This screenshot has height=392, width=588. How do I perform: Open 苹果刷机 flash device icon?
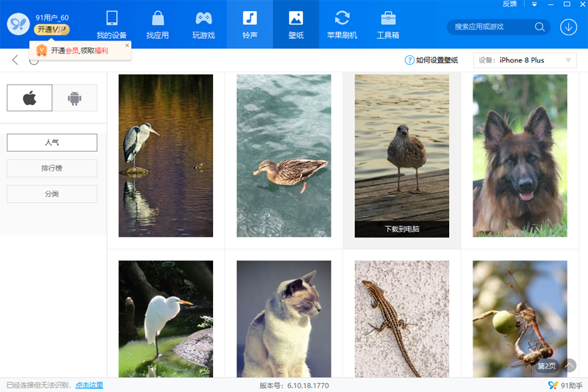(342, 24)
